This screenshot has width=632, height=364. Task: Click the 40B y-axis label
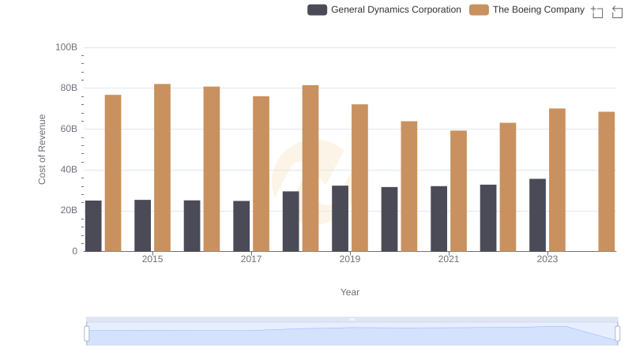click(69, 170)
